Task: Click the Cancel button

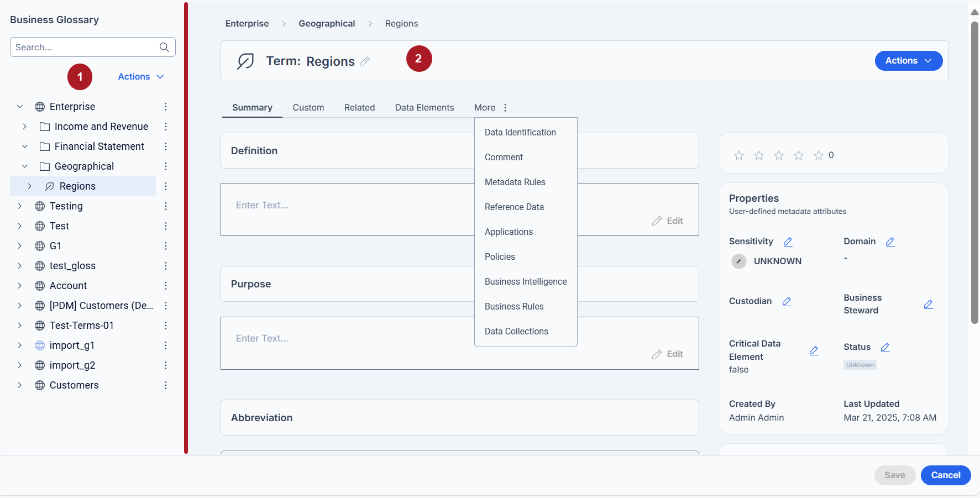Action: [x=946, y=475]
